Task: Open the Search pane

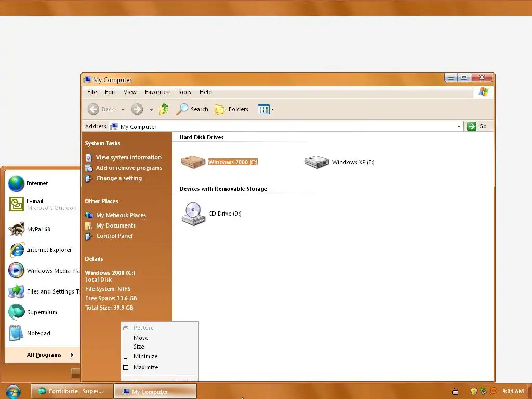Action: pos(192,109)
